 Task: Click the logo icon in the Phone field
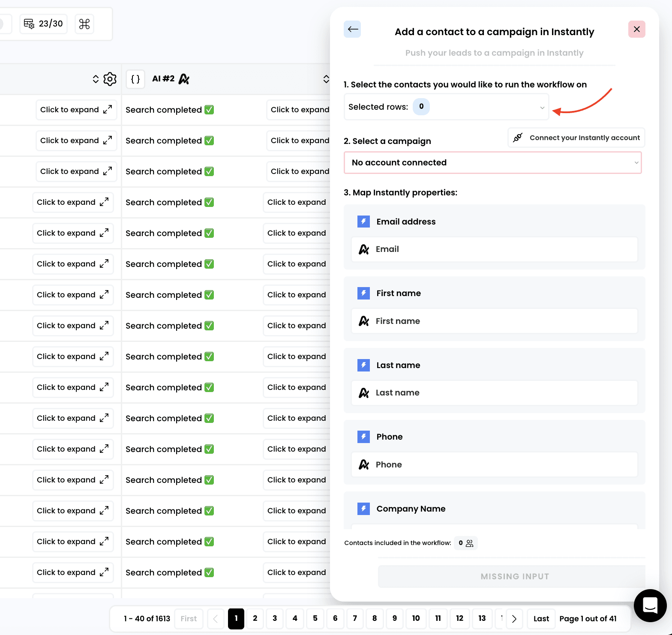pos(364,464)
